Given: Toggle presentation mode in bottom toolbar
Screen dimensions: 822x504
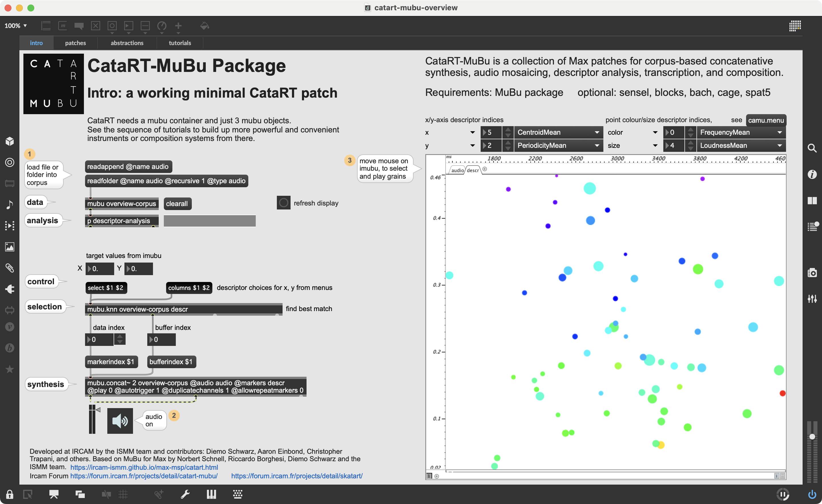Looking at the screenshot, I should tap(54, 494).
